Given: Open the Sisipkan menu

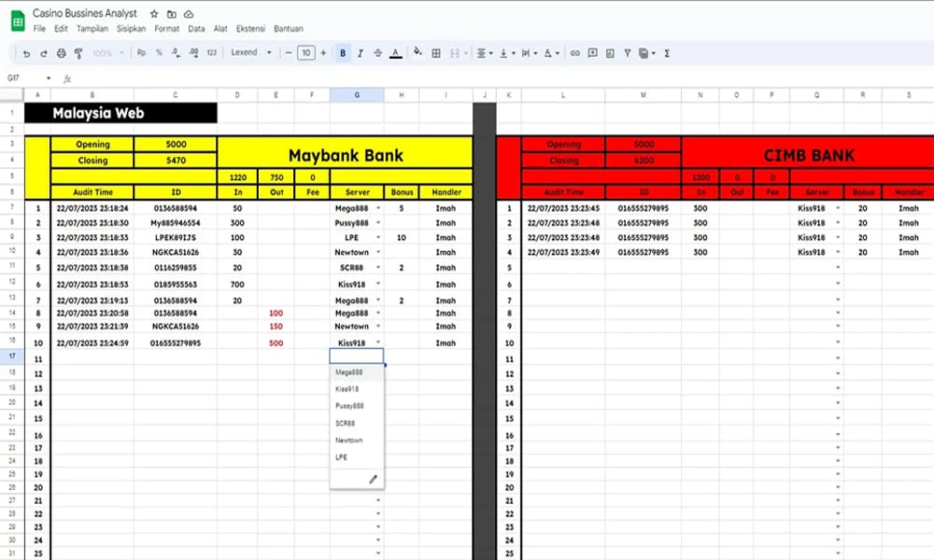Looking at the screenshot, I should pos(131,29).
